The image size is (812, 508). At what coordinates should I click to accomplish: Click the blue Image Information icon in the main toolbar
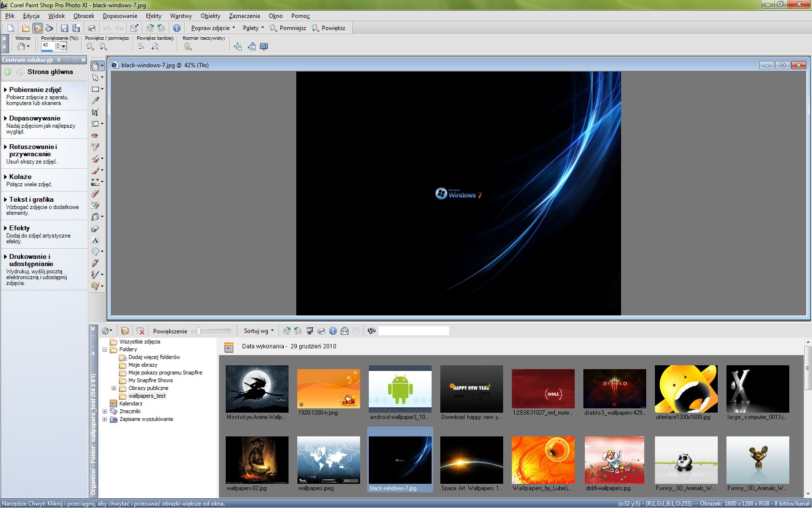point(177,28)
